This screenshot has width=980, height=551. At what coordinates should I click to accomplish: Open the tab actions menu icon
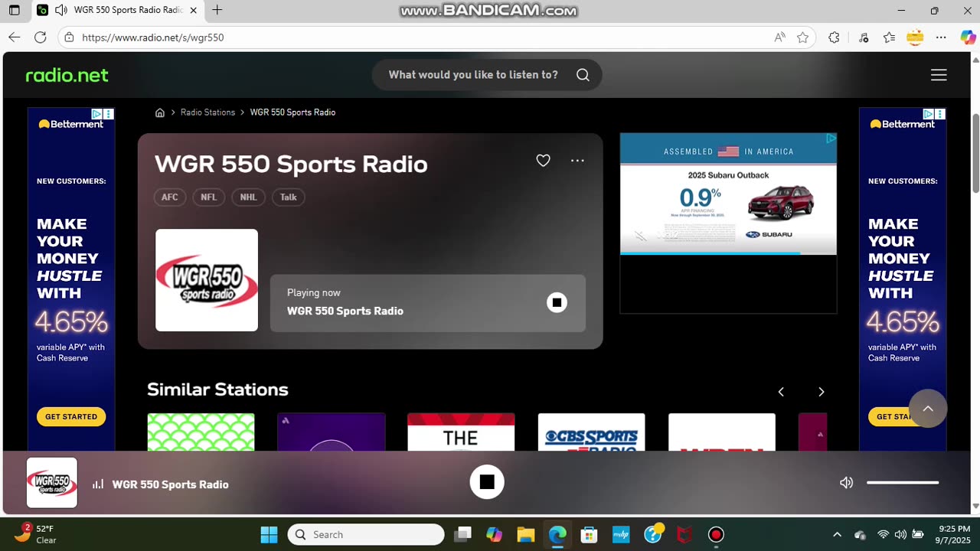click(14, 11)
